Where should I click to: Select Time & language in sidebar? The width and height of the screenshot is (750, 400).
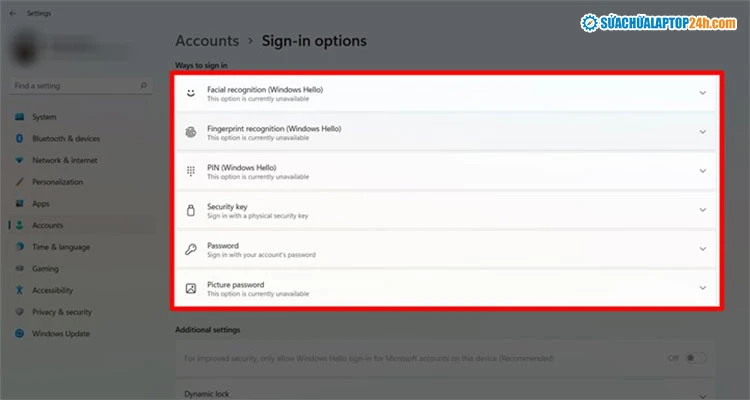click(x=60, y=247)
